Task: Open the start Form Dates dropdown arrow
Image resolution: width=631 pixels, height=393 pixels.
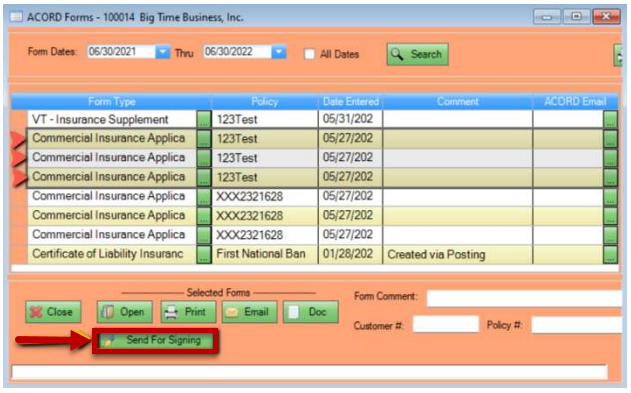Action: coord(163,52)
